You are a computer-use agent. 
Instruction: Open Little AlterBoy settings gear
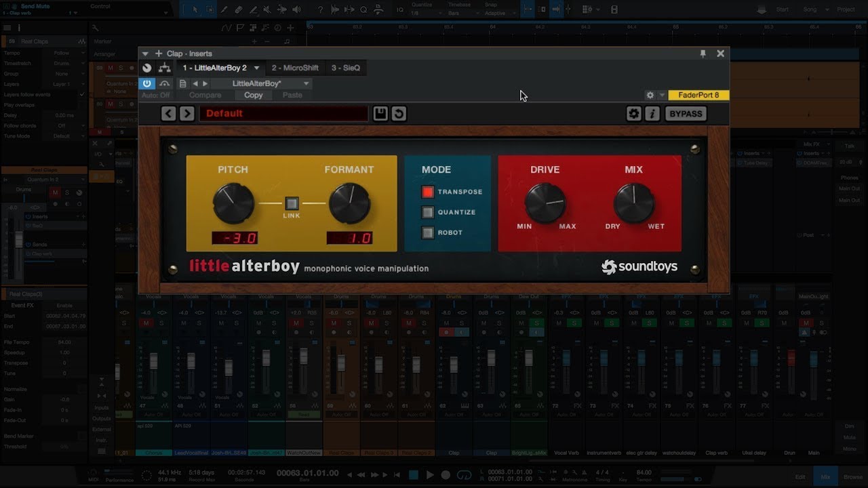click(633, 113)
